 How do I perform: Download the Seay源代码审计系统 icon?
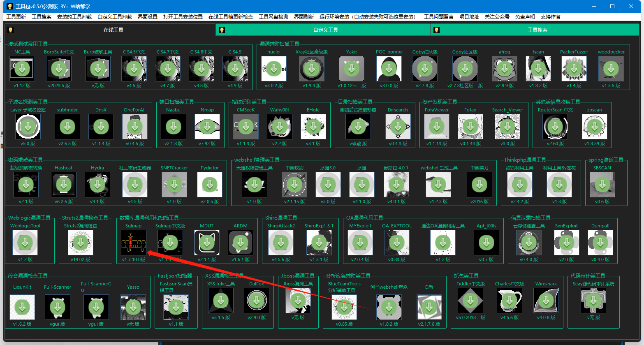click(593, 301)
